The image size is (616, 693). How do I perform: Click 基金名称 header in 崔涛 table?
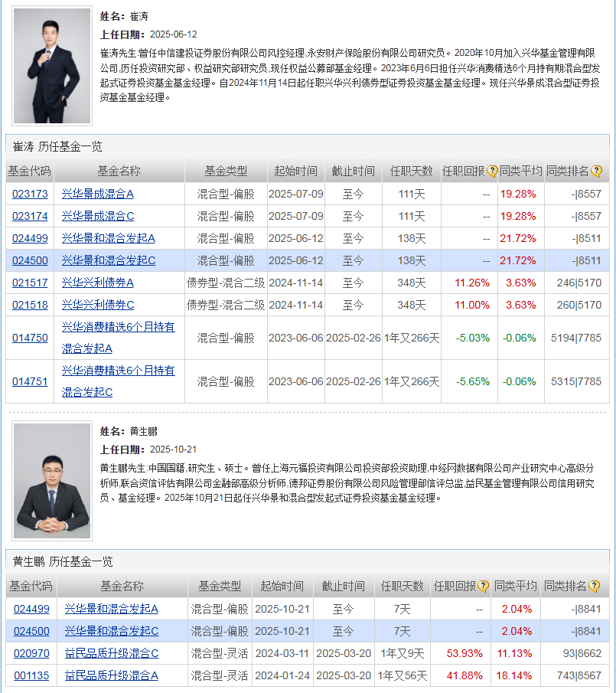point(119,171)
